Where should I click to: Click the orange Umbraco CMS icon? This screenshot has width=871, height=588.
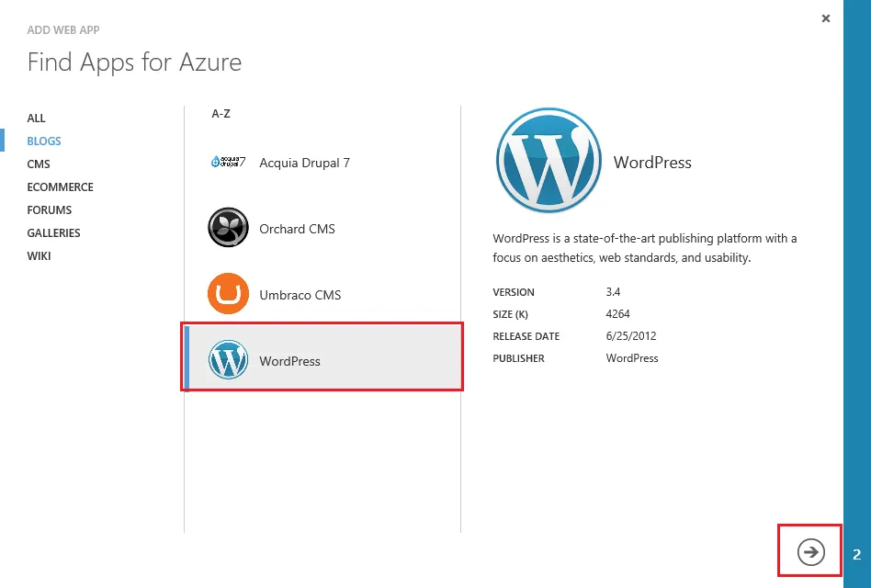228,295
